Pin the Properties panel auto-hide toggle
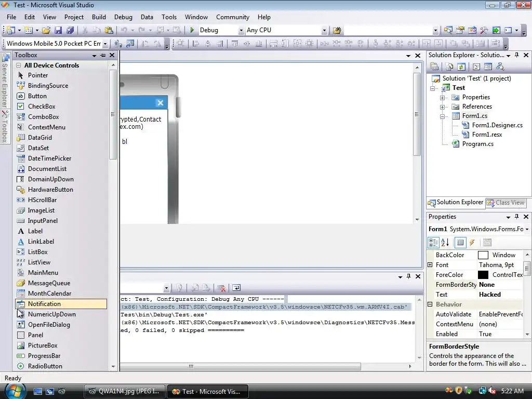The height and width of the screenshot is (399, 532). pyautogui.click(x=517, y=217)
